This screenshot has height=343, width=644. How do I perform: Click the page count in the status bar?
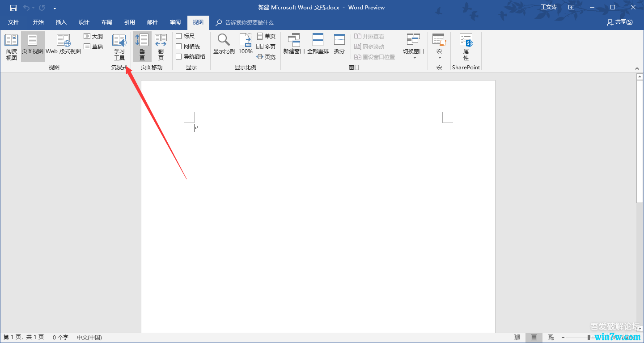pyautogui.click(x=24, y=338)
